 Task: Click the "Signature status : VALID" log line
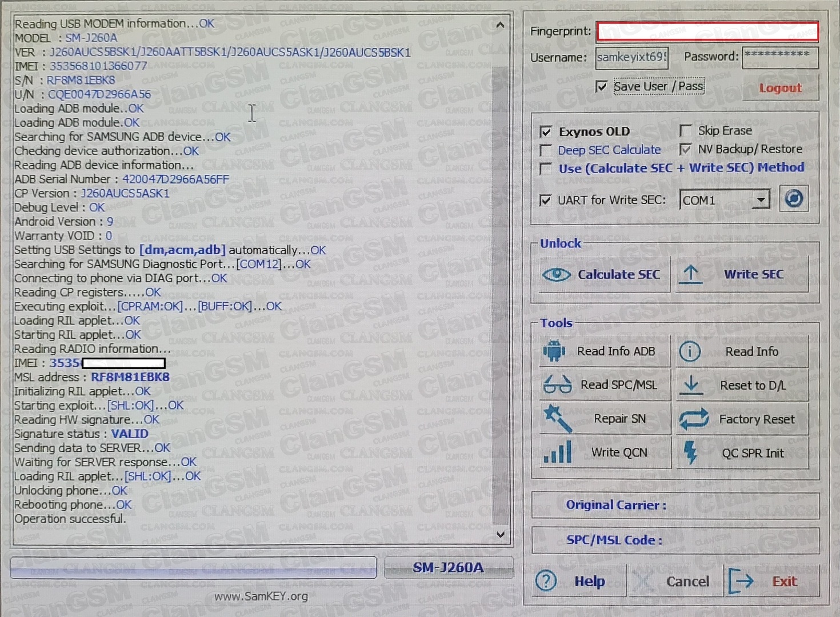coord(81,434)
